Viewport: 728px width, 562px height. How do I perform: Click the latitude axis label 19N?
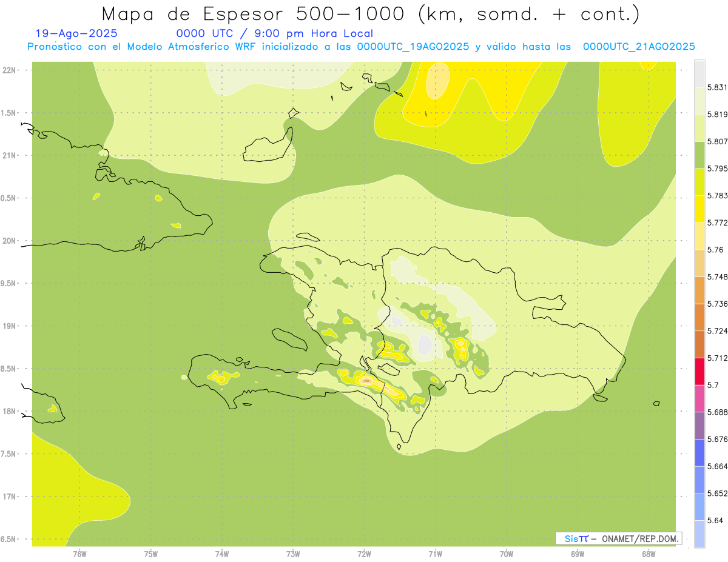tap(9, 326)
